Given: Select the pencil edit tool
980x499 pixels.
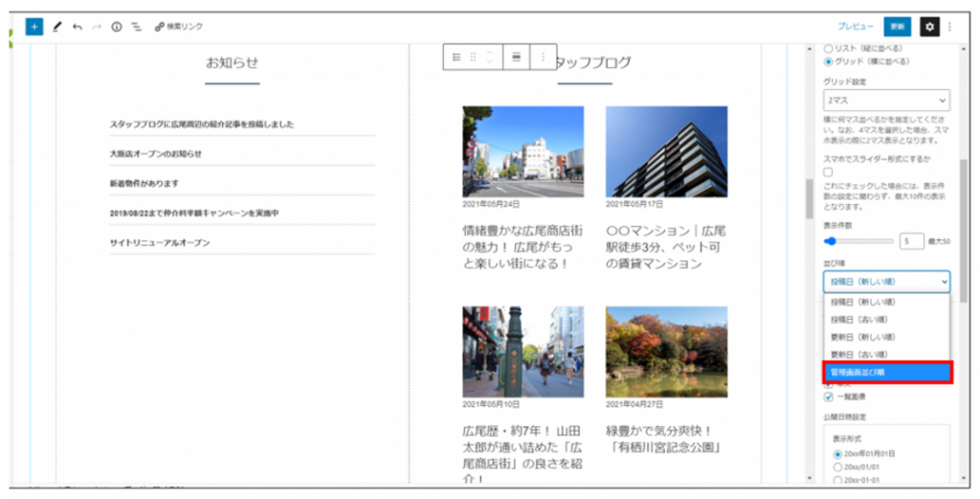Looking at the screenshot, I should click(56, 27).
